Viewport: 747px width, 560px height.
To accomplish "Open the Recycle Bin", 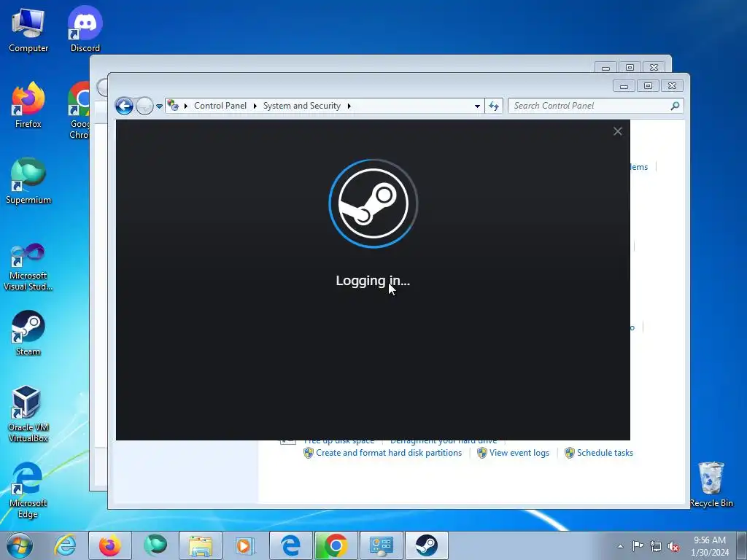I will (711, 484).
